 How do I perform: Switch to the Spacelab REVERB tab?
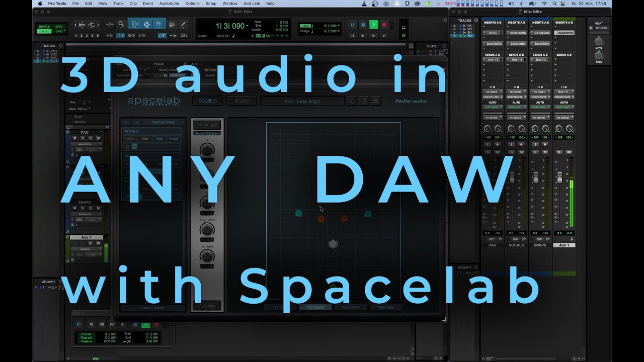click(x=242, y=101)
